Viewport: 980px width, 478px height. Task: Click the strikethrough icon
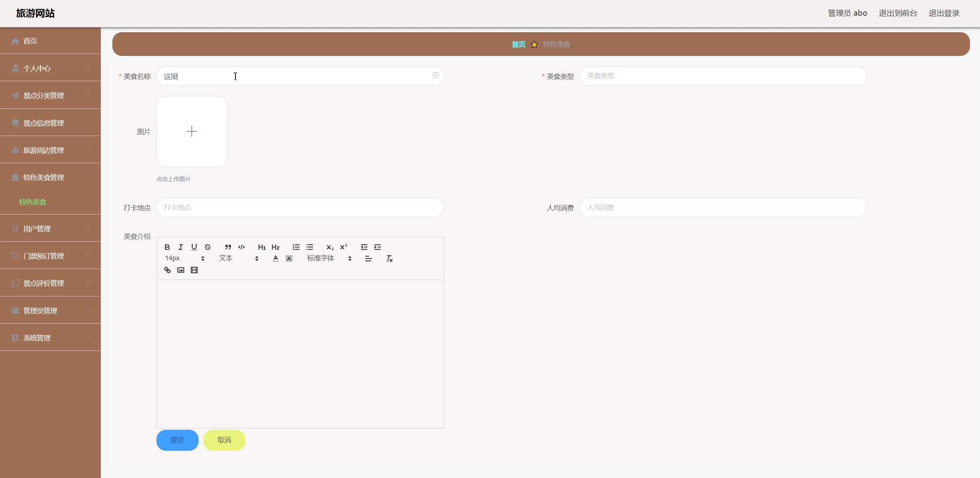coord(207,247)
